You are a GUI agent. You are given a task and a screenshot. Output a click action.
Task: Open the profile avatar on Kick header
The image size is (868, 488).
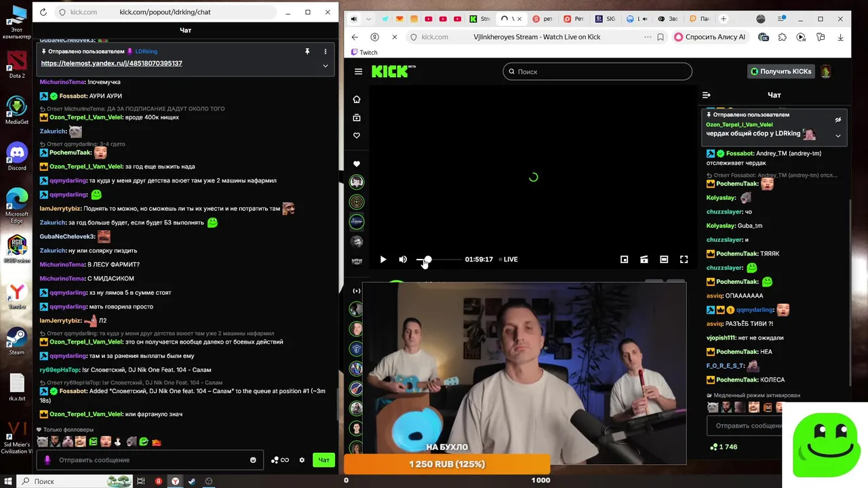coord(826,71)
